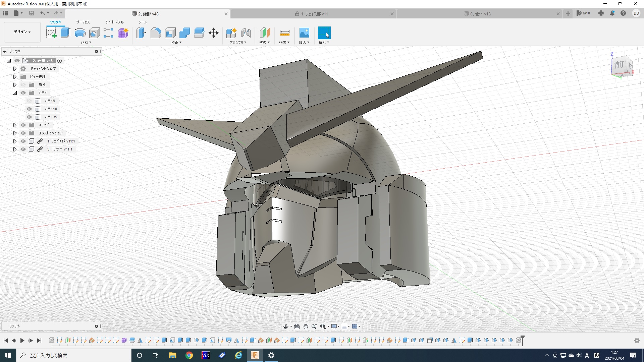644x362 pixels.
Task: Click the Measure ruler icon
Action: pos(284,33)
